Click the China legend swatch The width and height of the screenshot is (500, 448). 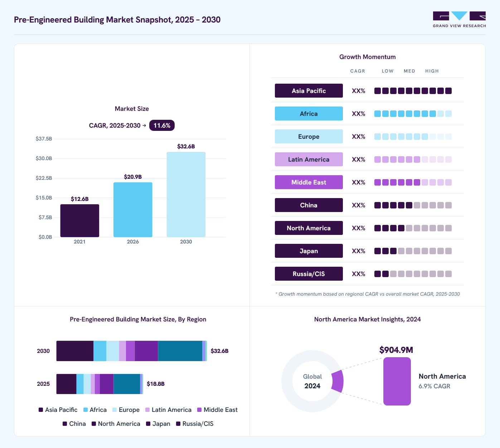click(65, 424)
